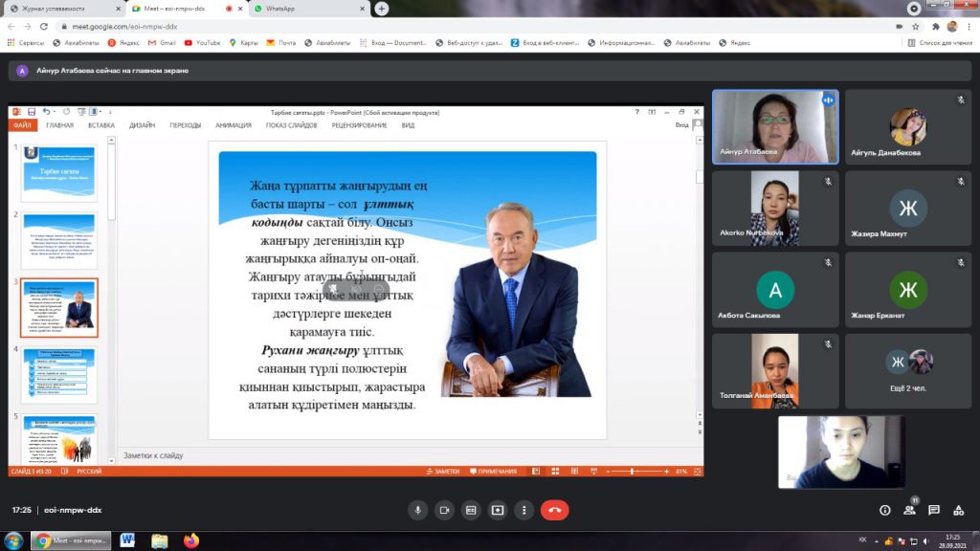The image size is (980, 551).
Task: Open YouTube bookmark in bookmarks bar
Action: point(202,43)
